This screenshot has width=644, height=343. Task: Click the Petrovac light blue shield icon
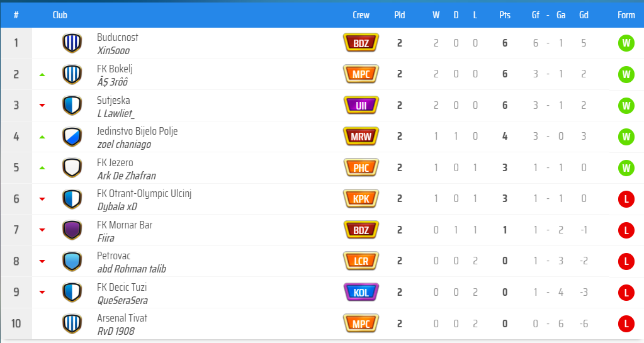[x=72, y=261]
